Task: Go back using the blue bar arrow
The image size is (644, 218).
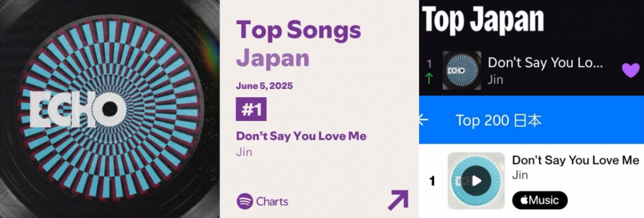Action: [423, 119]
